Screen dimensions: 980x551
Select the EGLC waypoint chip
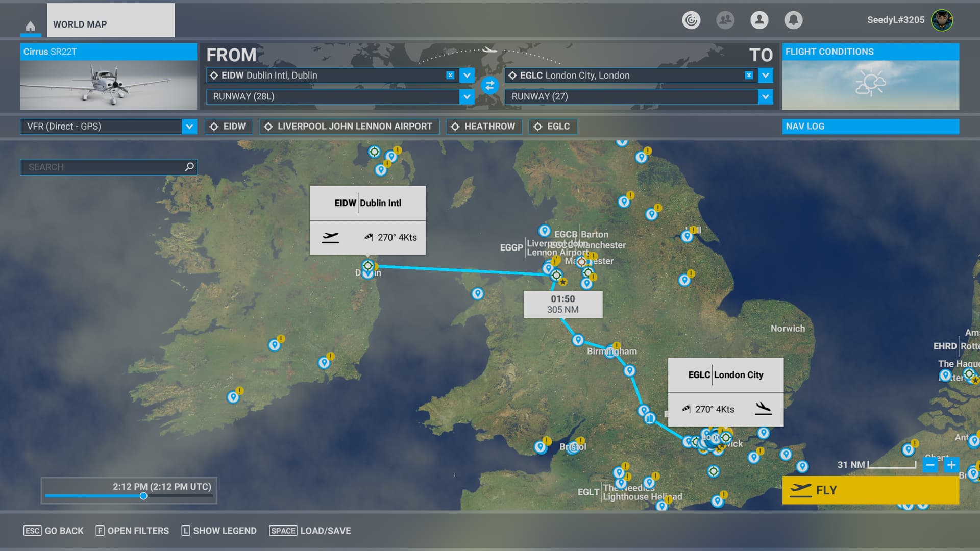(x=553, y=127)
